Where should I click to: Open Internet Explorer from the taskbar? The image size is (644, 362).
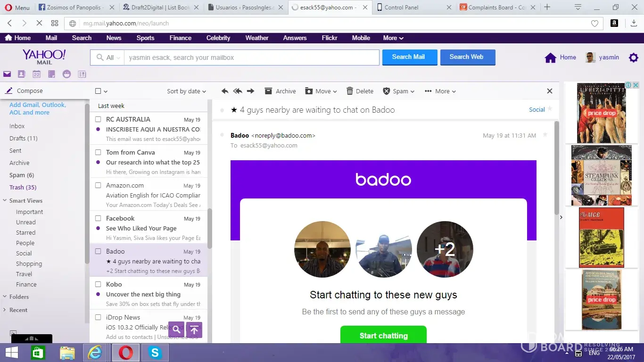tap(95, 353)
